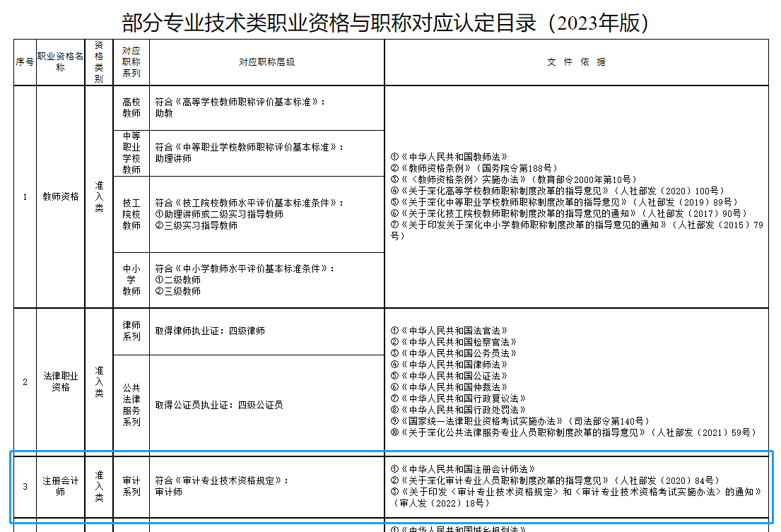Viewport: 781px width, 532px height.
Task: Click the 技工院校教师 series cell
Action: (131, 214)
